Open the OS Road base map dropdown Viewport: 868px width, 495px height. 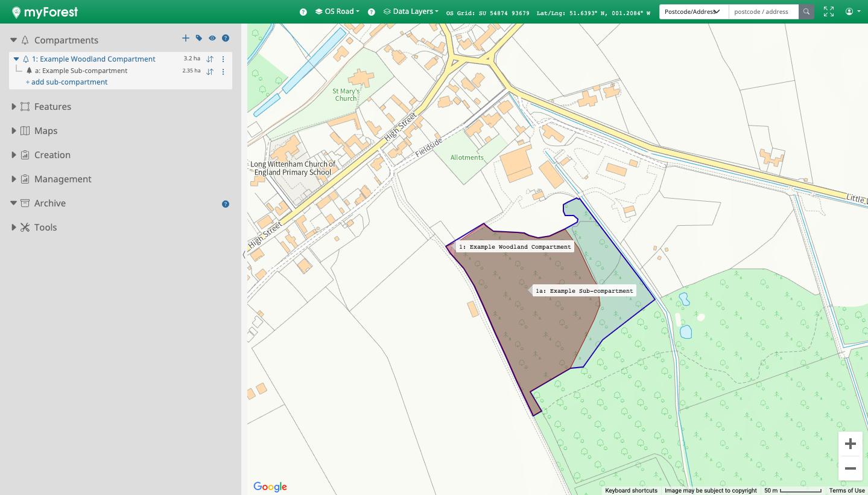pyautogui.click(x=338, y=11)
